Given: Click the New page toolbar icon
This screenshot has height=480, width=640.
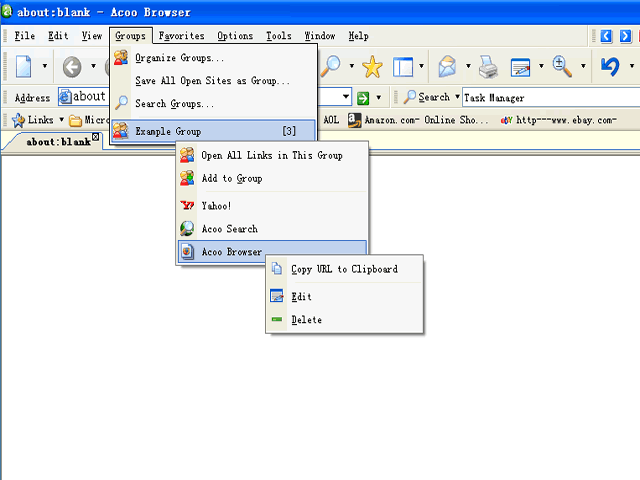Looking at the screenshot, I should tap(24, 66).
